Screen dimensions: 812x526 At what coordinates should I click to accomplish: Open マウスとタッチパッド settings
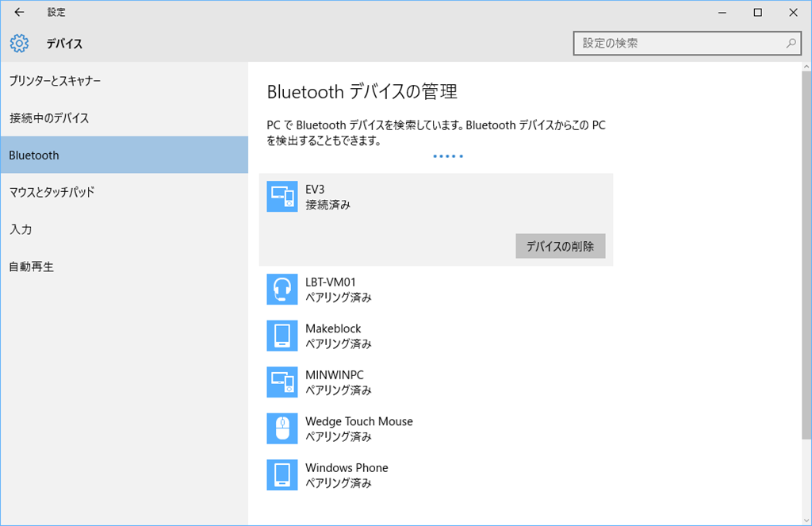pos(52,192)
